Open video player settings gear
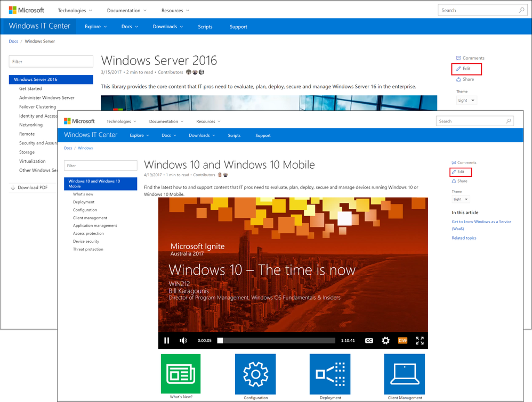Screen dimensions: 532x402 point(385,340)
